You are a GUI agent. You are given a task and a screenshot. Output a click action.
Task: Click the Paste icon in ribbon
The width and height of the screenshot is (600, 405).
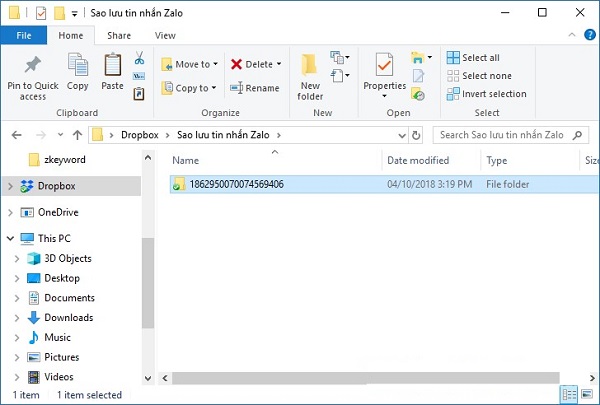pos(112,68)
